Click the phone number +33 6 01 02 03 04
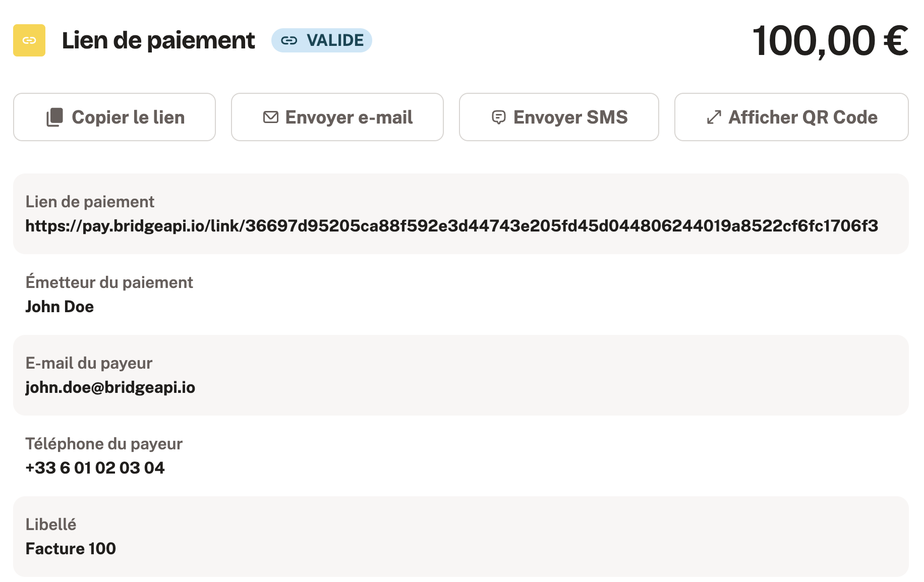The width and height of the screenshot is (924, 582). tap(95, 468)
